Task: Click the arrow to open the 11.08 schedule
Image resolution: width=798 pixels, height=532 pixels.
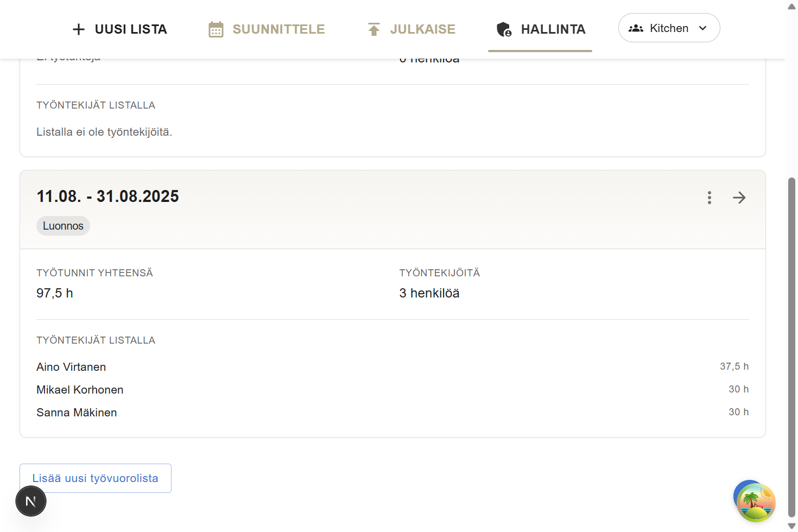Action: [739, 198]
